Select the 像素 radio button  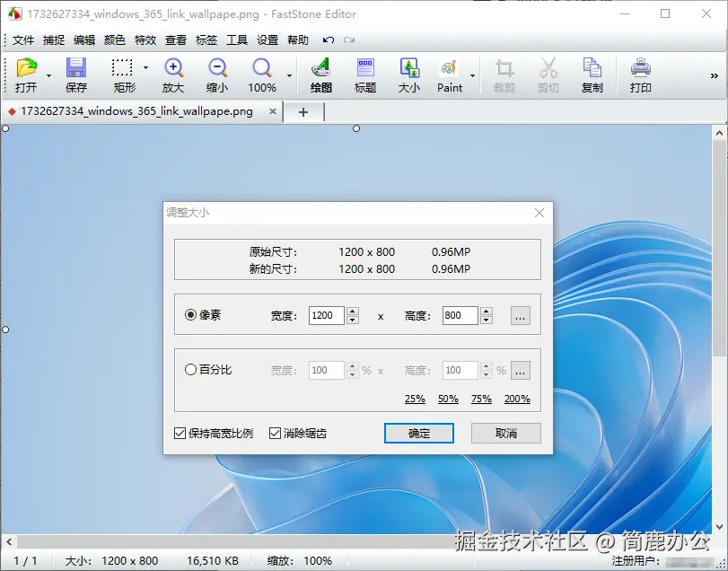(190, 315)
